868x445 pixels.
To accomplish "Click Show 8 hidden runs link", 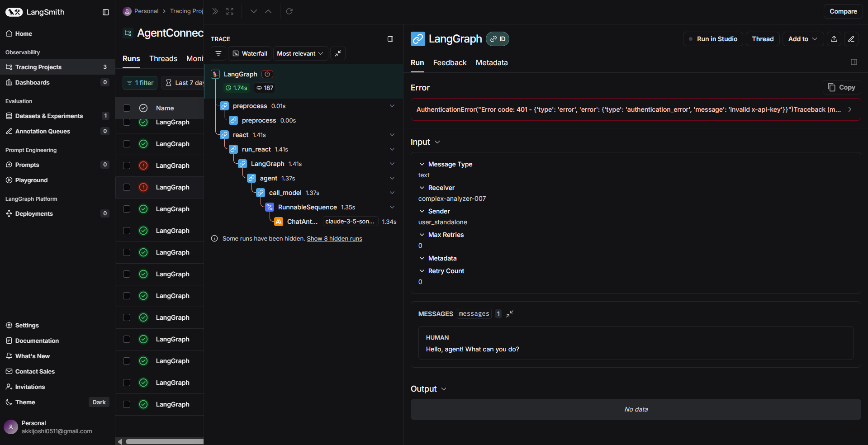I will coord(334,238).
